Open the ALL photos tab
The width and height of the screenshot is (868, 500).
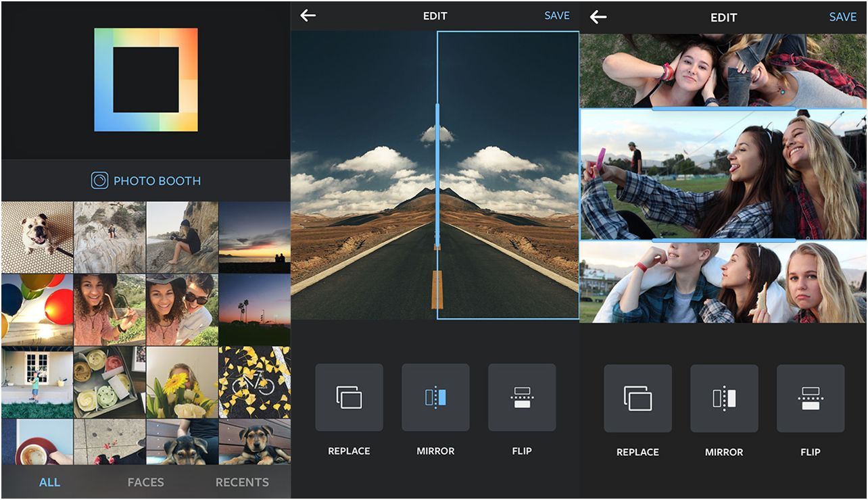(48, 482)
